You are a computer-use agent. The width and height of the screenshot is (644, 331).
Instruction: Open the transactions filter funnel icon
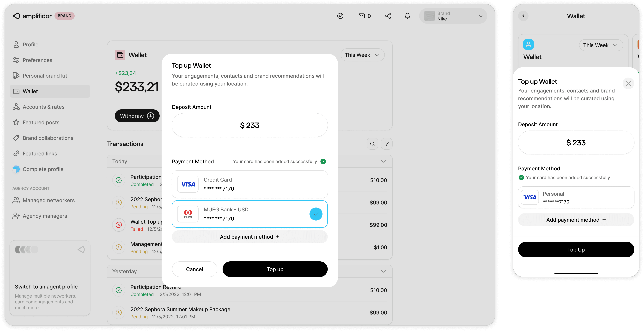click(x=387, y=144)
